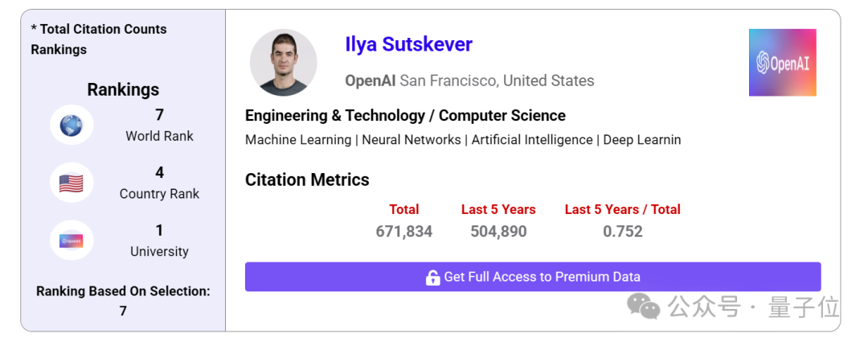
Task: Click the unlock padlock icon
Action: [432, 277]
